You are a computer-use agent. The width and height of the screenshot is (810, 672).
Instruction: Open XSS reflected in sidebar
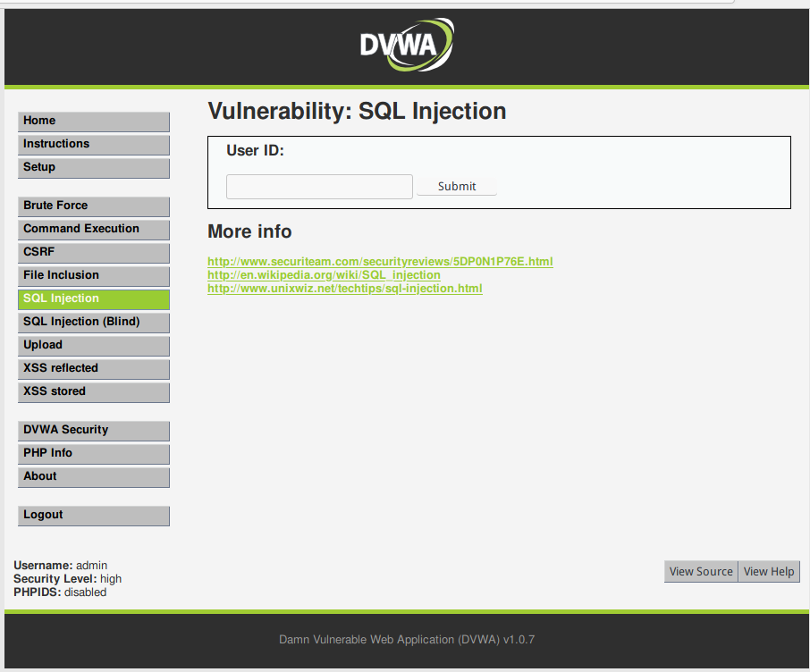pyautogui.click(x=93, y=369)
